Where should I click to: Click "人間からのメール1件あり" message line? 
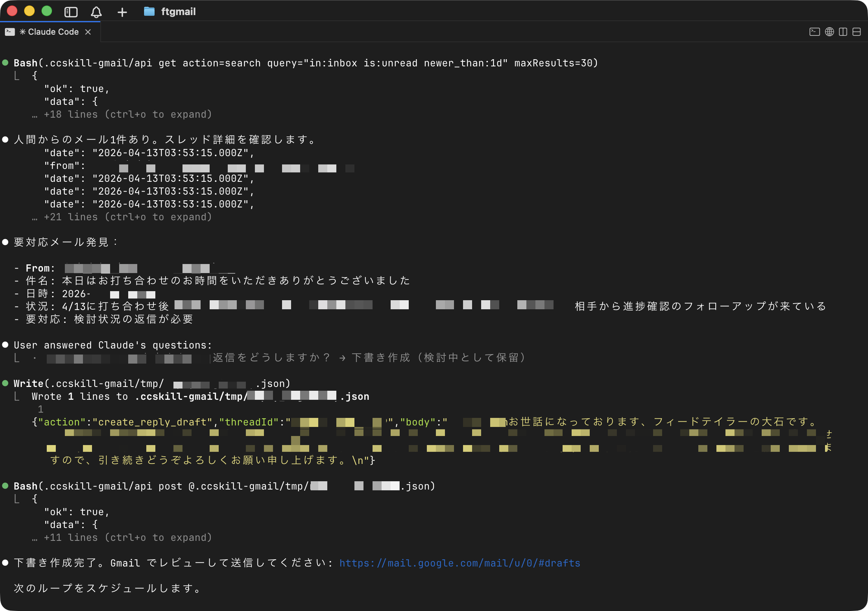tap(165, 140)
